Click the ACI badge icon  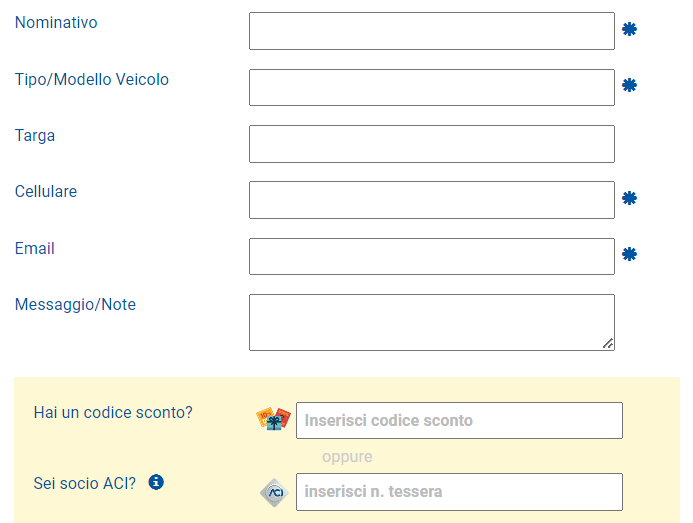(273, 492)
